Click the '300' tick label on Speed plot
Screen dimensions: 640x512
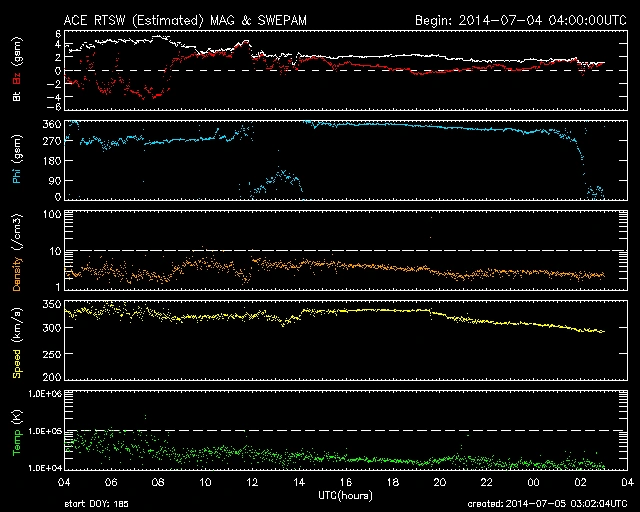click(52, 328)
